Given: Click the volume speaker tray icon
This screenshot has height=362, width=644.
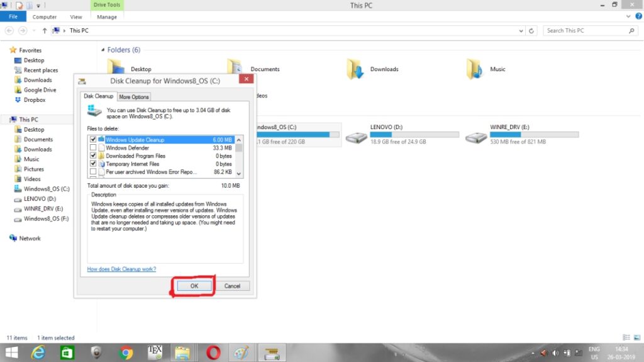Looking at the screenshot, I should tap(555, 353).
